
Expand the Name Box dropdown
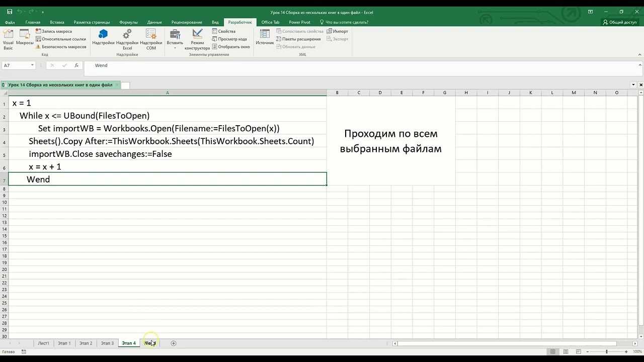[x=32, y=65]
